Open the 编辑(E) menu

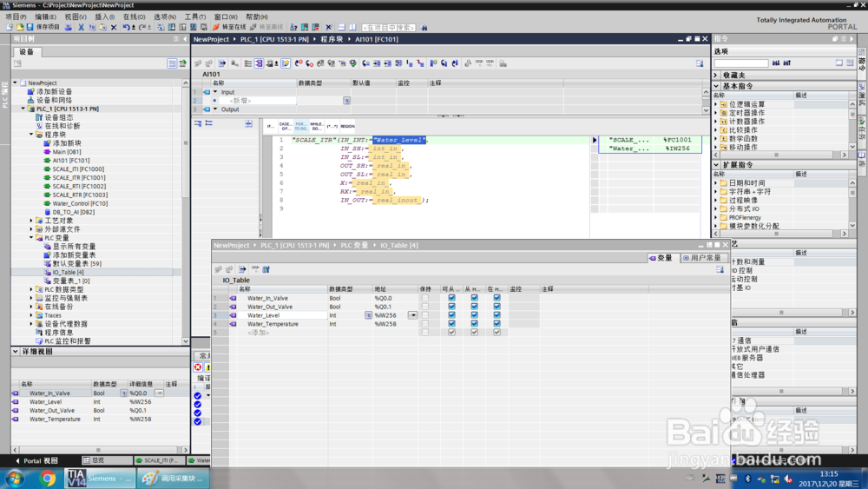45,17
